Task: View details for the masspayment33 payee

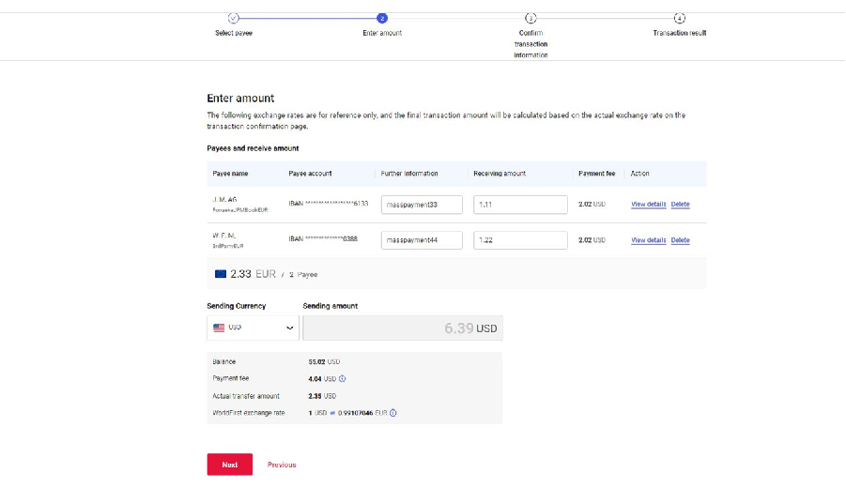Action: tap(648, 205)
